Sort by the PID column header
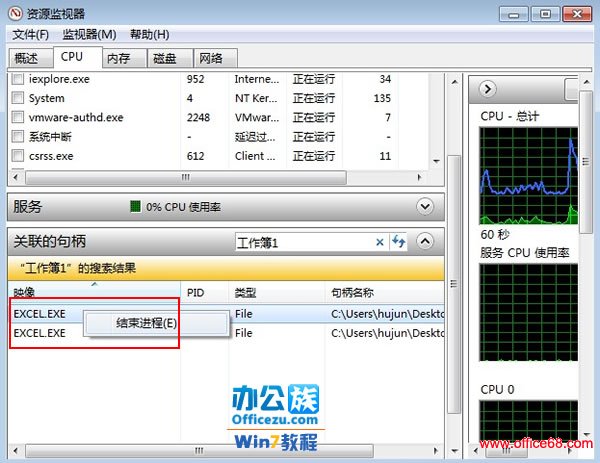Image resolution: width=600 pixels, height=463 pixels. coord(205,292)
